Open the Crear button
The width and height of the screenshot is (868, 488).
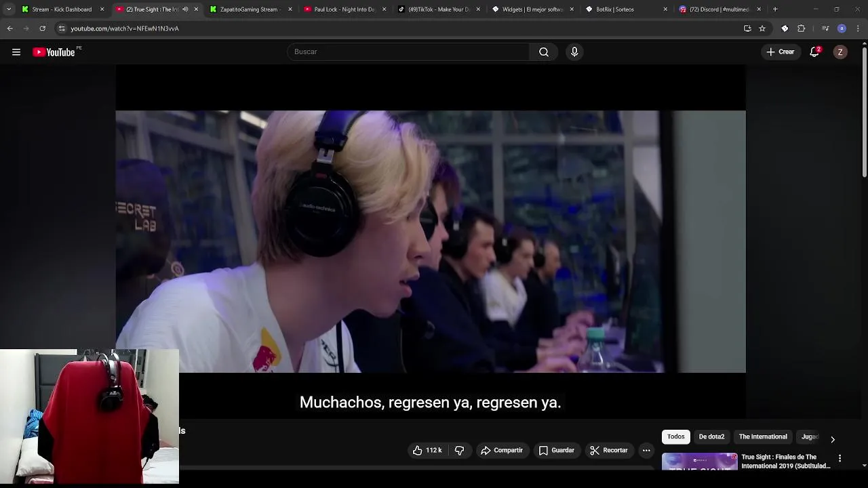pos(781,52)
